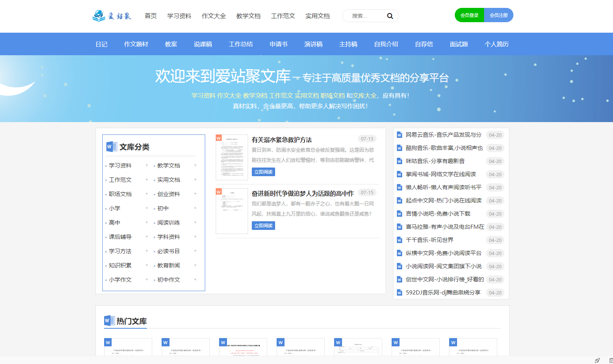Click the Word icon next to 言情小说吧 entry
This screenshot has width=613, height=364.
point(399,214)
